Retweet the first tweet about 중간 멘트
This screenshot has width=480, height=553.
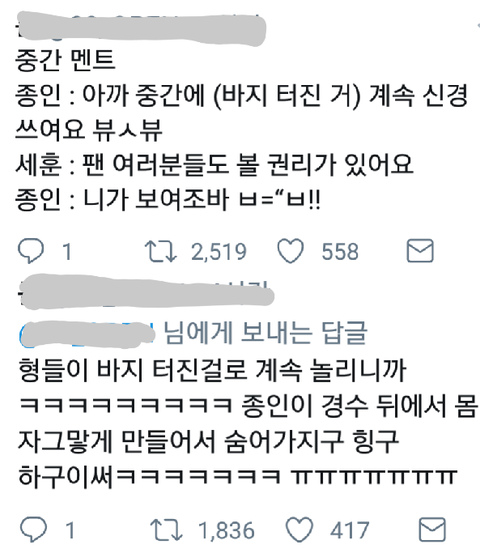pos(160,251)
